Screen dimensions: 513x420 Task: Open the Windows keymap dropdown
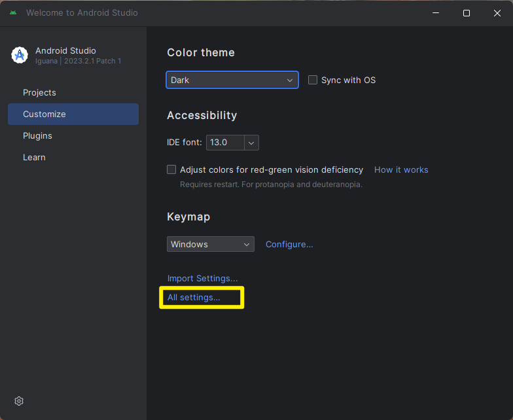[x=211, y=244]
